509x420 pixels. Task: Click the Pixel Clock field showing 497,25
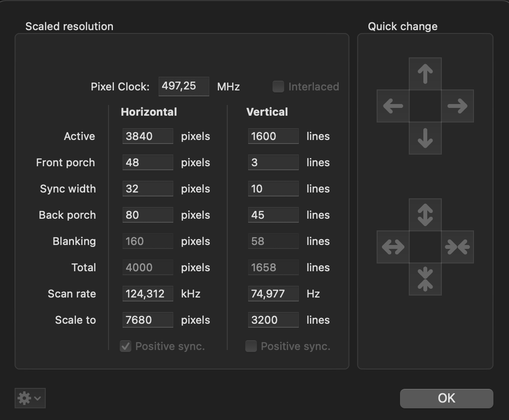tap(184, 87)
